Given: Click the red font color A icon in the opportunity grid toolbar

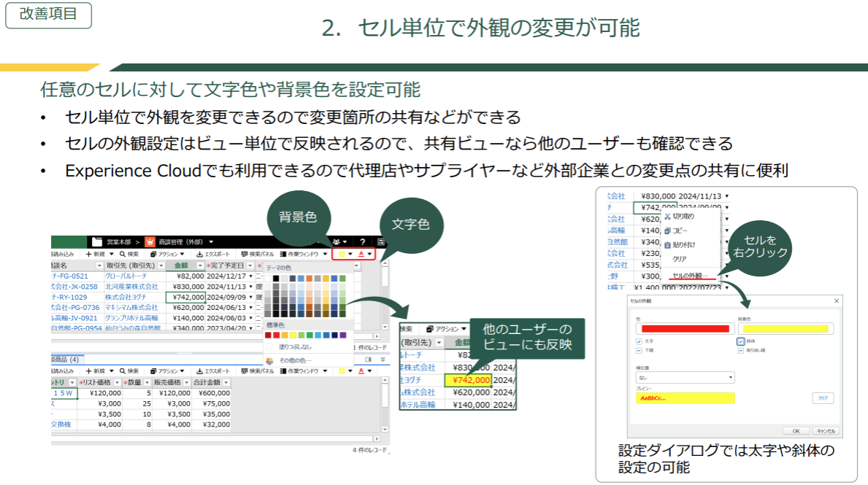Looking at the screenshot, I should pyautogui.click(x=361, y=254).
